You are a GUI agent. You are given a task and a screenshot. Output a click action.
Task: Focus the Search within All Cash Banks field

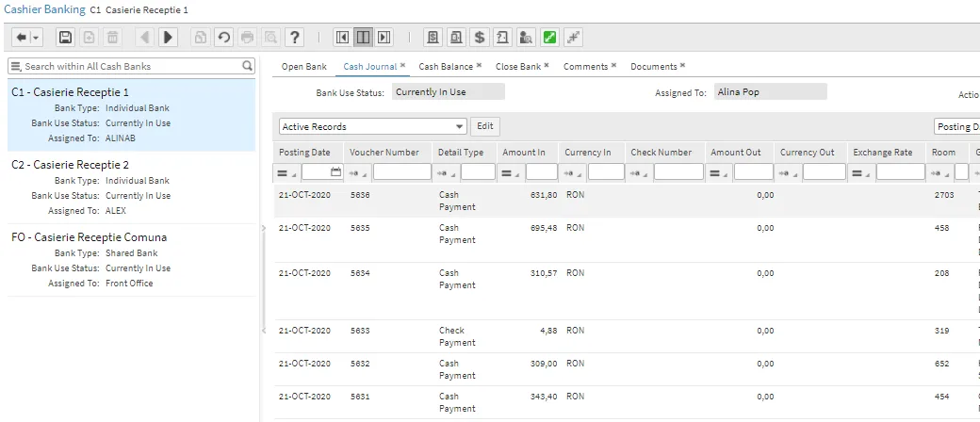[x=132, y=66]
